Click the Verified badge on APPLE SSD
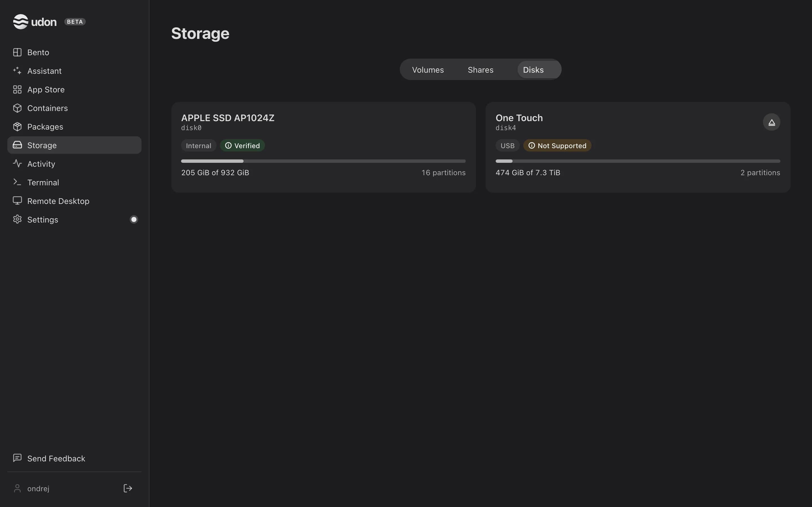This screenshot has height=507, width=812. (242, 146)
